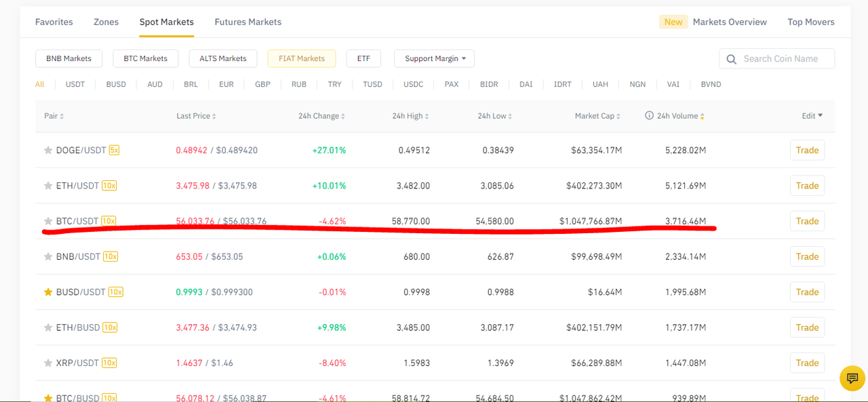Click the 10x margin badge on BNB/USDT
This screenshot has height=402, width=868.
coord(111,257)
